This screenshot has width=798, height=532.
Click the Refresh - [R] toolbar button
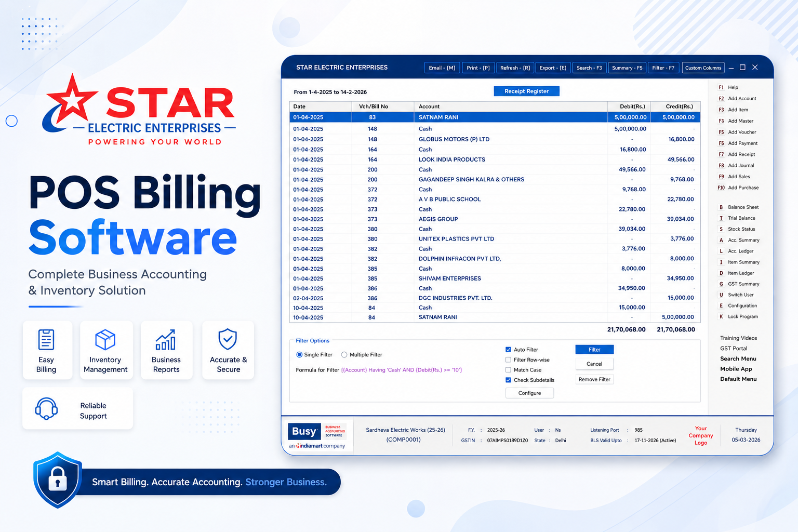(515, 68)
